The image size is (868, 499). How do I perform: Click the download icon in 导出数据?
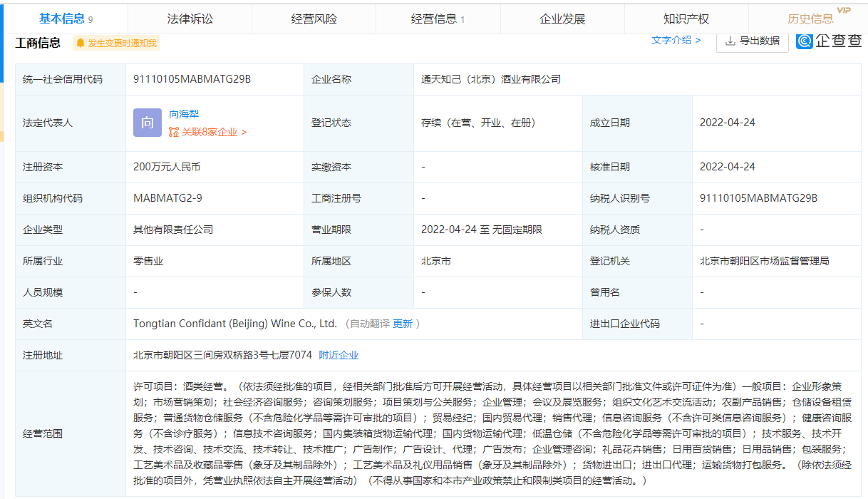coord(730,41)
